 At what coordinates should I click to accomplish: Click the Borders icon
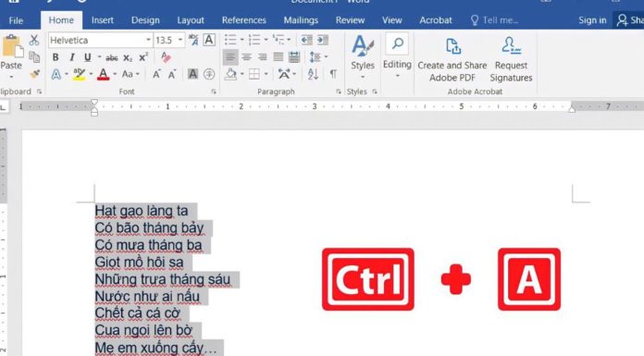tap(254, 74)
